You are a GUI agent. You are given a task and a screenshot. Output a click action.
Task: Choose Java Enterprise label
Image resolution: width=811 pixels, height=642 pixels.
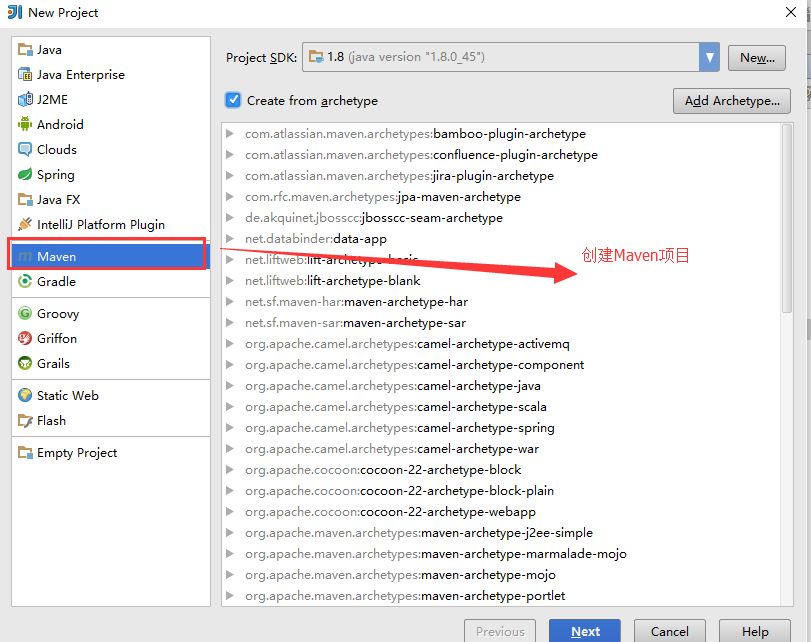tap(81, 74)
